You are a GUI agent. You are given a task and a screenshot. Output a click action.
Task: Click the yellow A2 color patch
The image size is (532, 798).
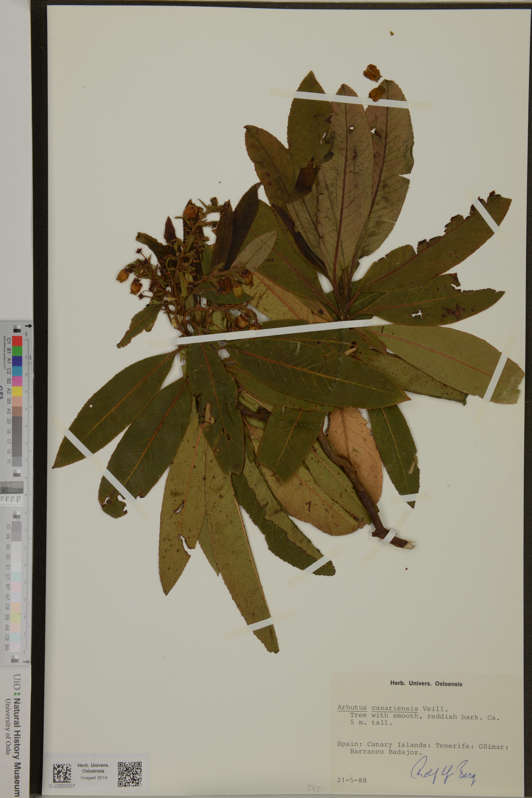(x=17, y=391)
